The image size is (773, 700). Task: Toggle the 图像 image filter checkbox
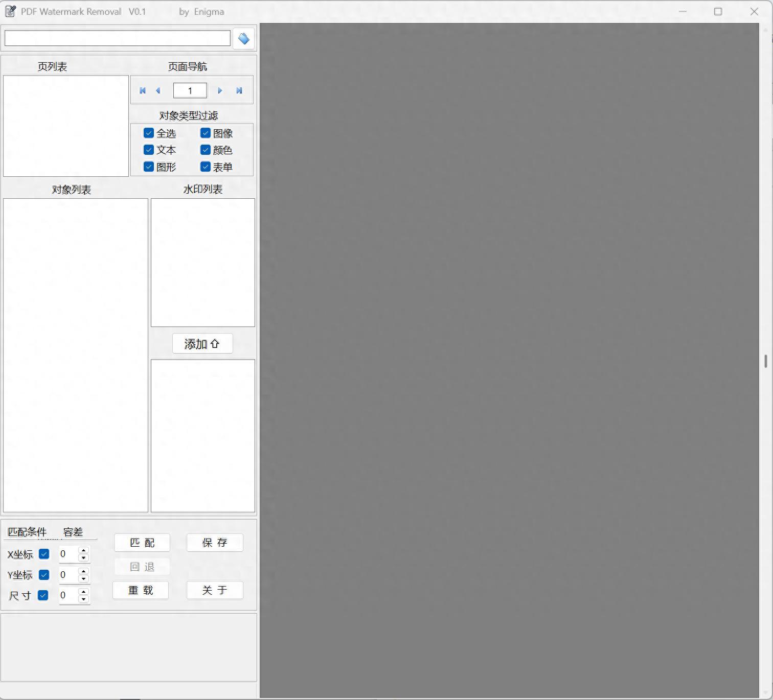(206, 133)
